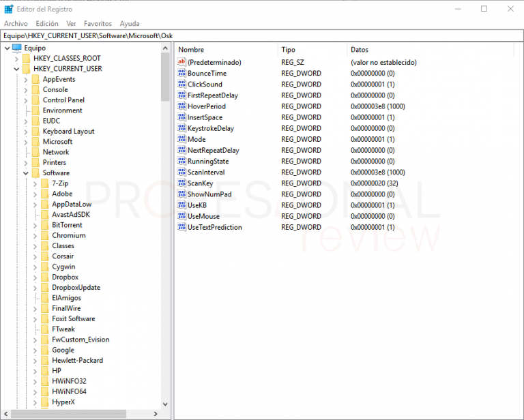Select the Network key
Viewport: 524px width, 420px height.
56,152
